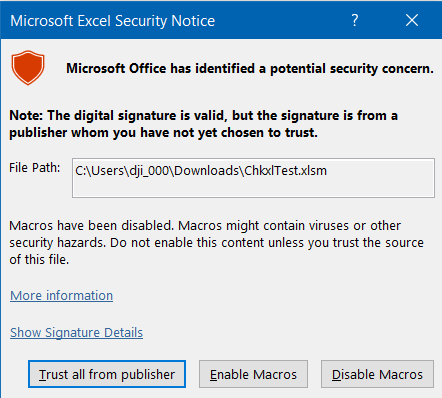Click the digital signature note text
The image size is (442, 398).
coord(203,124)
